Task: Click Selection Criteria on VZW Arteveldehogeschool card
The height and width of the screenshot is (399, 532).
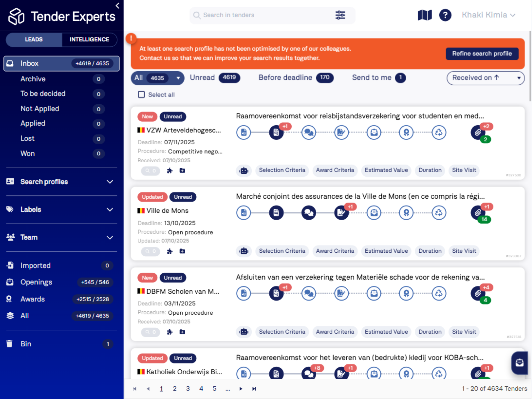Action: [x=282, y=170]
